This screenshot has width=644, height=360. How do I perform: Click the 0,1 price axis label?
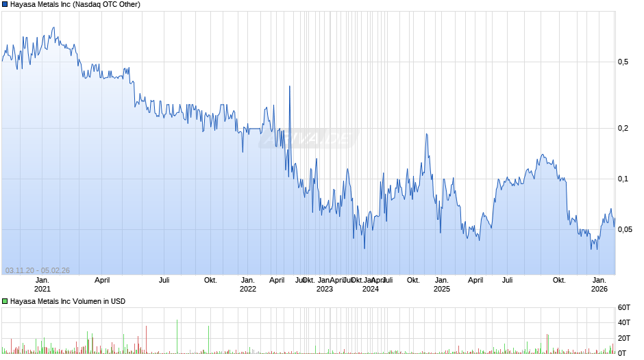tap(623, 179)
